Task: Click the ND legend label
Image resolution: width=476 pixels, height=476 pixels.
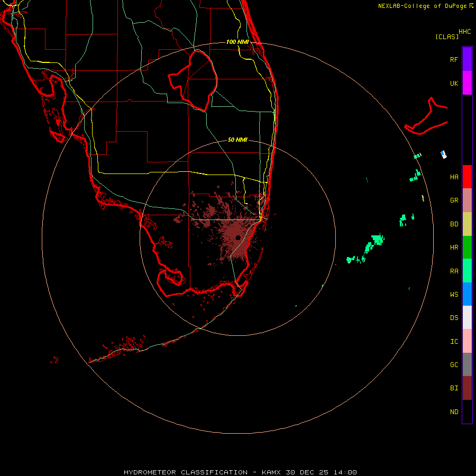Action: coord(454,411)
